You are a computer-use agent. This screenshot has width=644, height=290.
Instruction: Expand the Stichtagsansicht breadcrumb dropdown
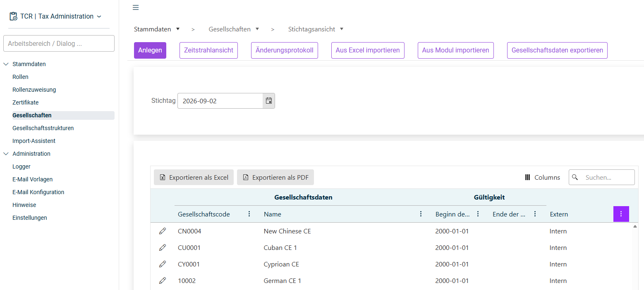coord(342,29)
